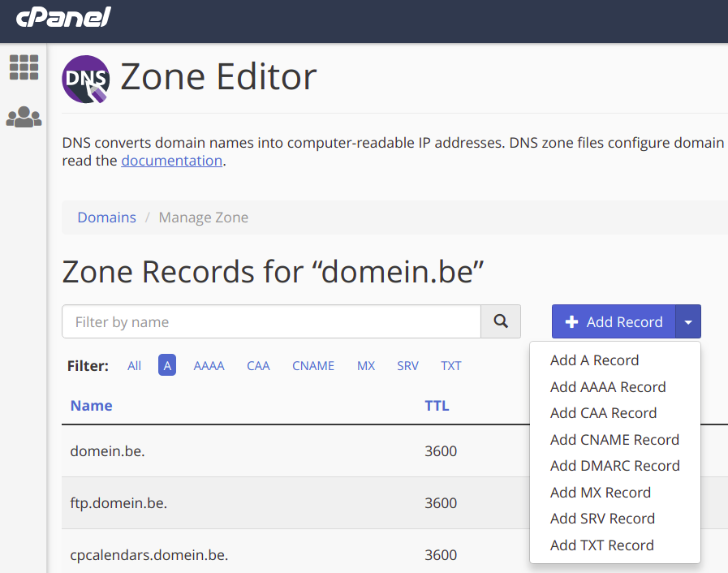This screenshot has width=728, height=573.
Task: Click the DNS Zone Editor icon
Action: (x=86, y=79)
